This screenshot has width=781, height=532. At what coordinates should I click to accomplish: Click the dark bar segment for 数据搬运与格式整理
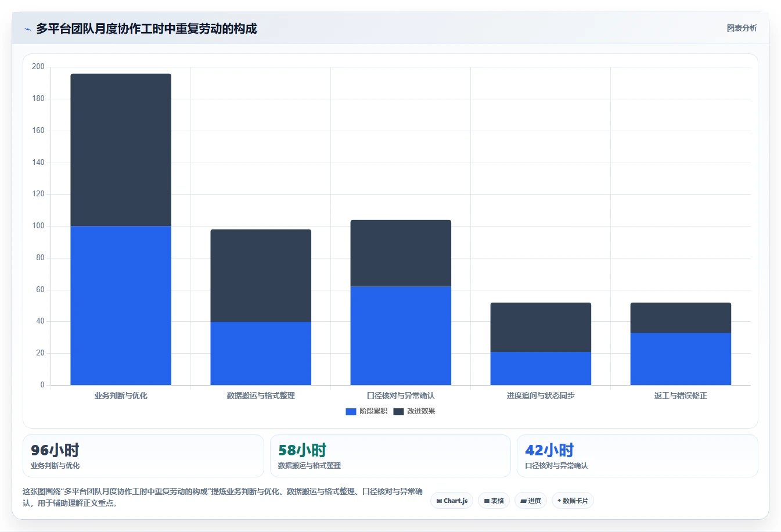(261, 275)
